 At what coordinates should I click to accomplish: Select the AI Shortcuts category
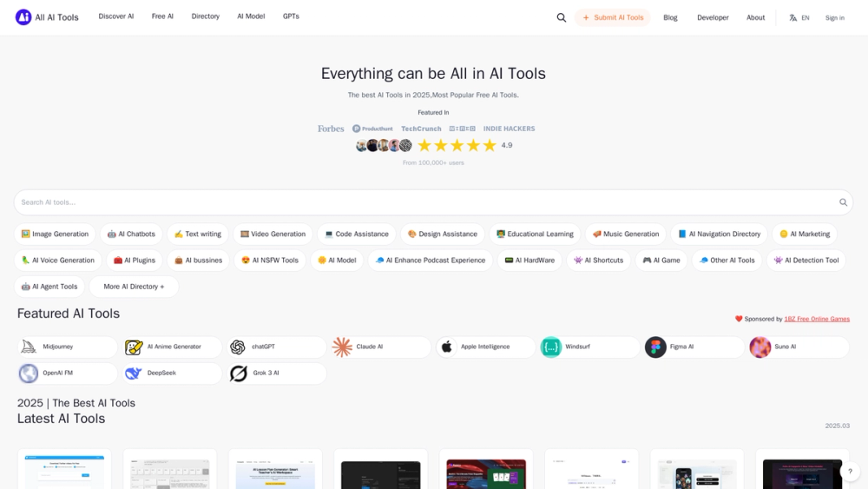pyautogui.click(x=598, y=261)
